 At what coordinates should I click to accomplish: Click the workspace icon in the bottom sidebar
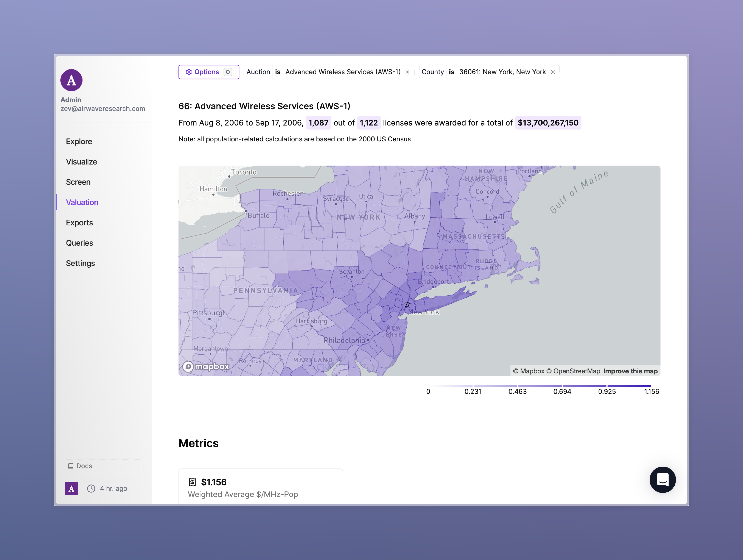[x=71, y=488]
